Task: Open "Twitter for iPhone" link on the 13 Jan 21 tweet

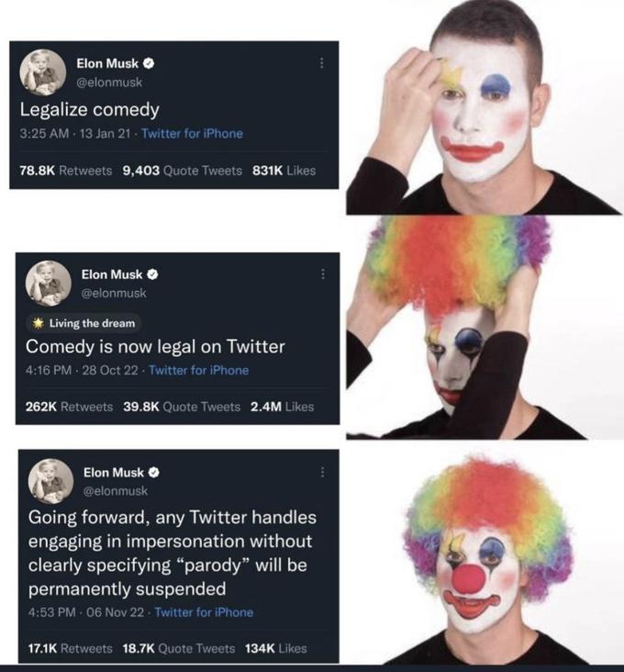Action: click(192, 134)
